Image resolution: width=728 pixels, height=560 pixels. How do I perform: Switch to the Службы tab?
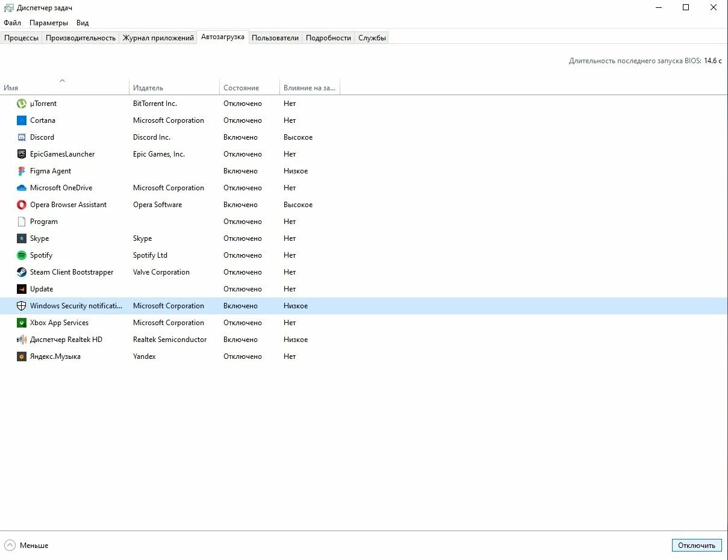[x=372, y=38]
